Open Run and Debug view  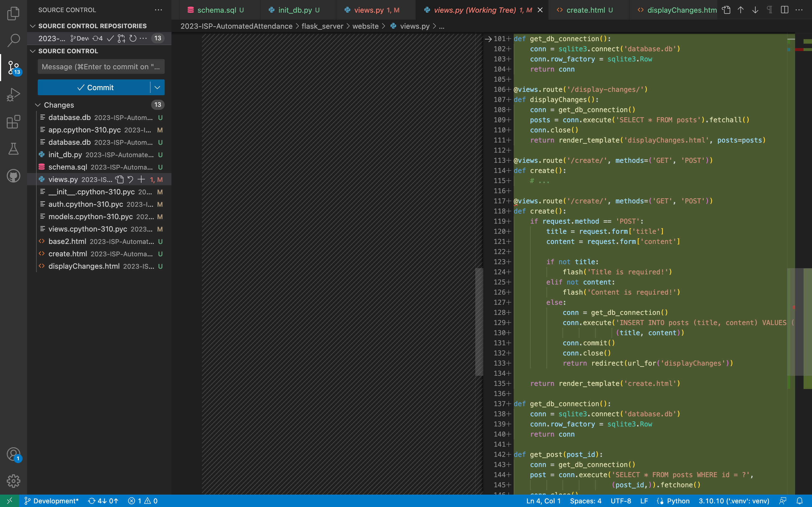(14, 95)
